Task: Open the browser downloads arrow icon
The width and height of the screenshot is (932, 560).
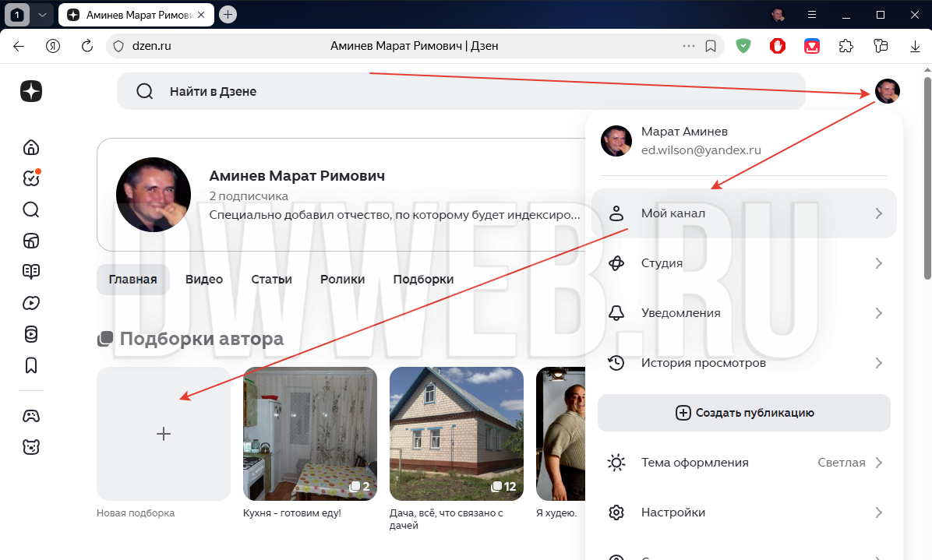Action: [x=916, y=46]
